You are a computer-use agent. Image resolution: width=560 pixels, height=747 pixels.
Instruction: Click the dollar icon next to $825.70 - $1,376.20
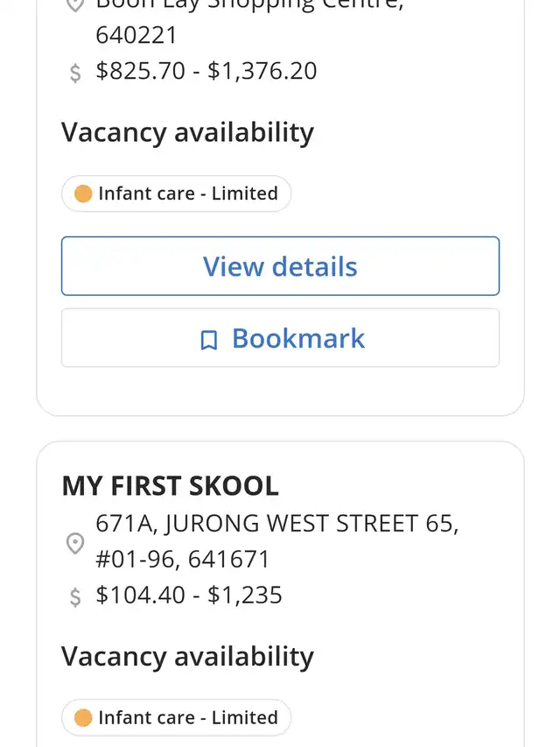point(75,73)
